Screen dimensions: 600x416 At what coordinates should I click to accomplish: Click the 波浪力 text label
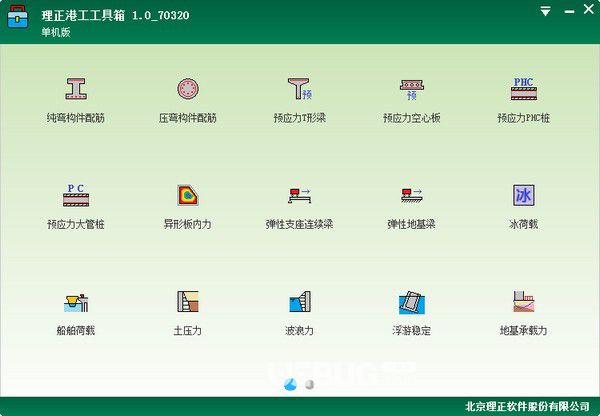[x=300, y=331]
